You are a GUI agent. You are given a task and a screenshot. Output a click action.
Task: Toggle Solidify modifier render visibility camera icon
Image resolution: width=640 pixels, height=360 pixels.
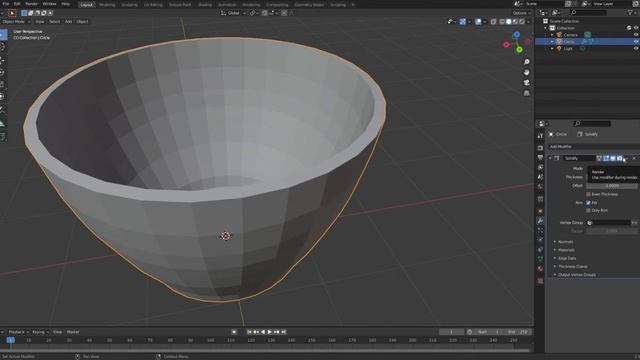[x=620, y=158]
